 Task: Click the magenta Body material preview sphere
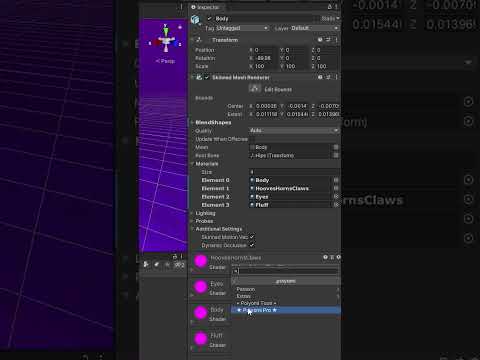[x=201, y=313]
